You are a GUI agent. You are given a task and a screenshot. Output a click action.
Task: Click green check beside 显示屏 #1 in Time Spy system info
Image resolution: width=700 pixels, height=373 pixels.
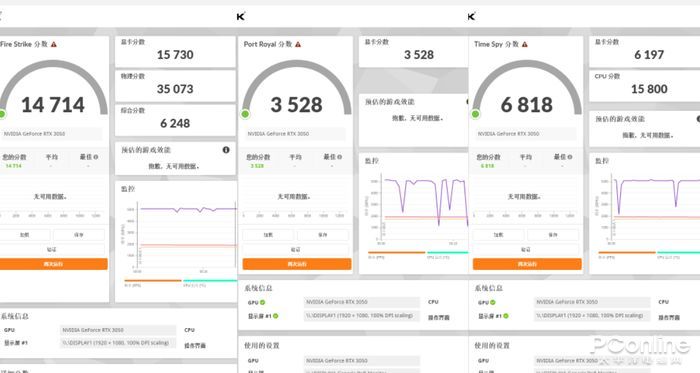coord(506,316)
